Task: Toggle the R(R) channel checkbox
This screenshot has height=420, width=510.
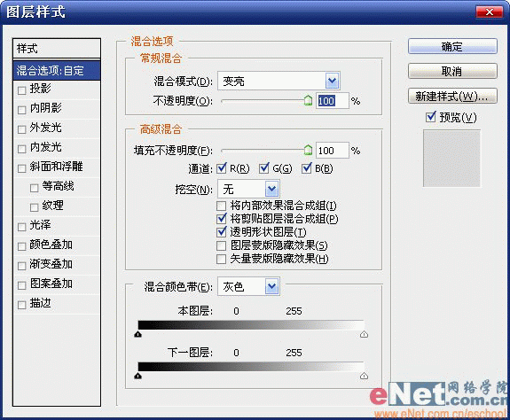Action: tap(222, 168)
